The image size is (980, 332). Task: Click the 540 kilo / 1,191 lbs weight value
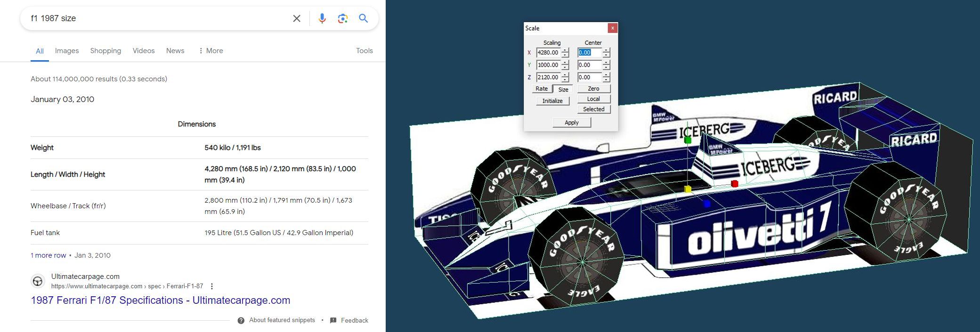[233, 148]
